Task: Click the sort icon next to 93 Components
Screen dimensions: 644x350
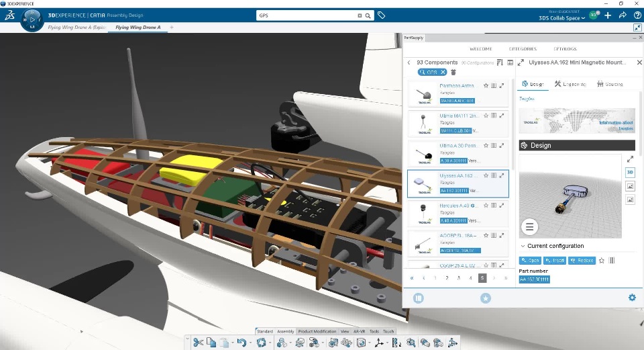Action: 500,62
